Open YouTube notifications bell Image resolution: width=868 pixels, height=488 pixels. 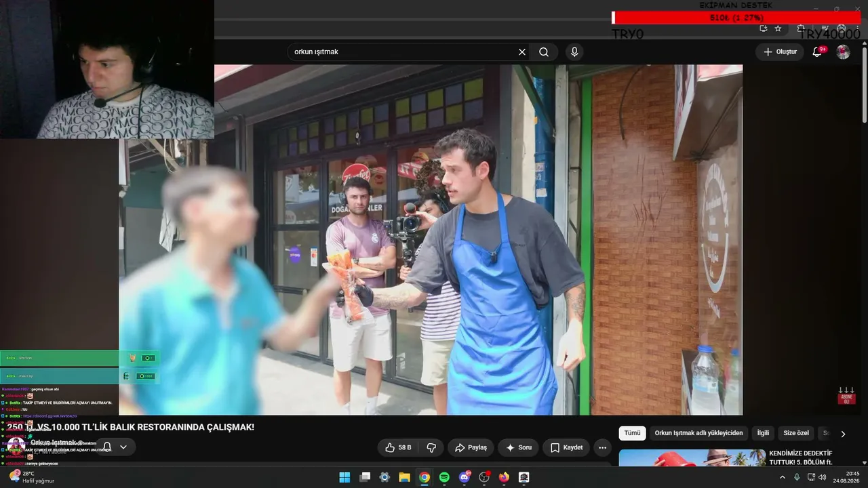[x=818, y=52]
